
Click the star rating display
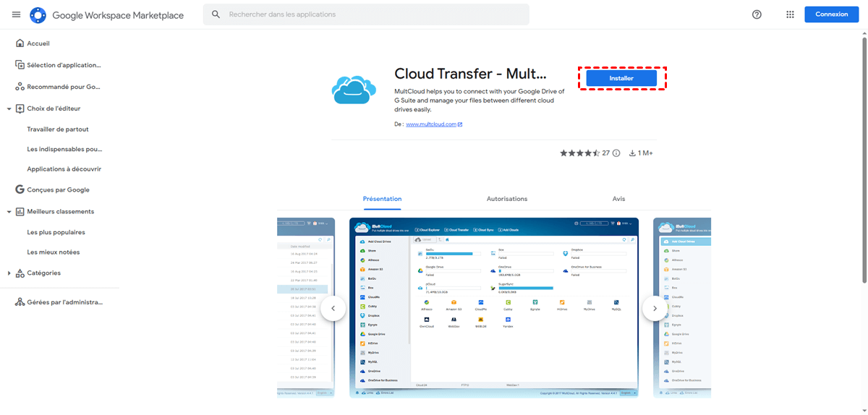coord(580,153)
